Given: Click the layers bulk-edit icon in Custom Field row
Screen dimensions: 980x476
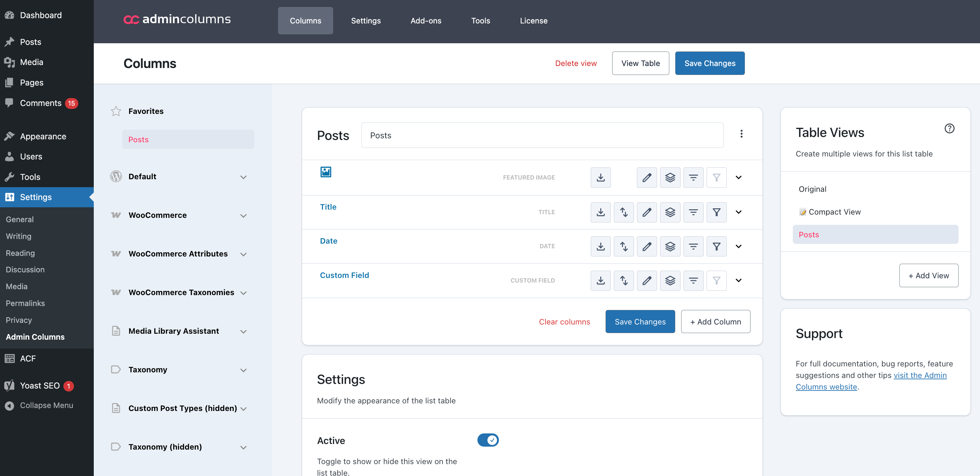Looking at the screenshot, I should coord(670,281).
